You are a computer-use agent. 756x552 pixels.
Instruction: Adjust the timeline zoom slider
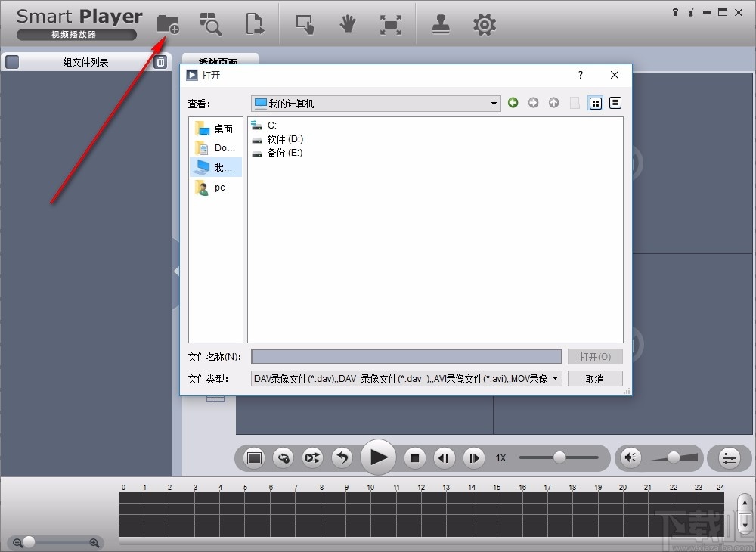click(x=29, y=542)
